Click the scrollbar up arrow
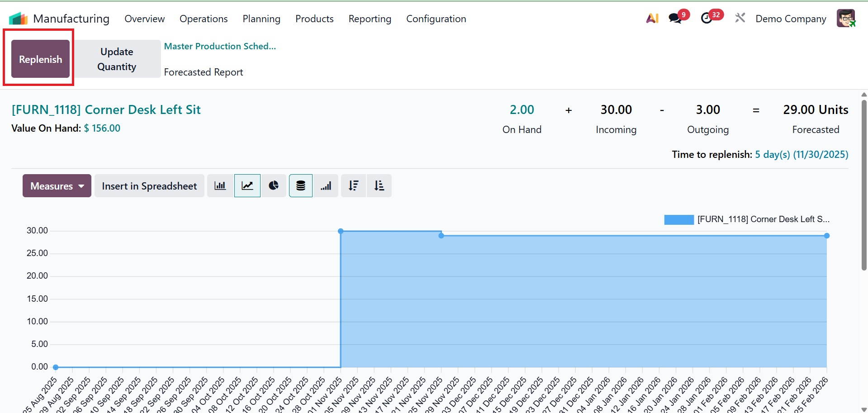The image size is (868, 413). click(864, 95)
